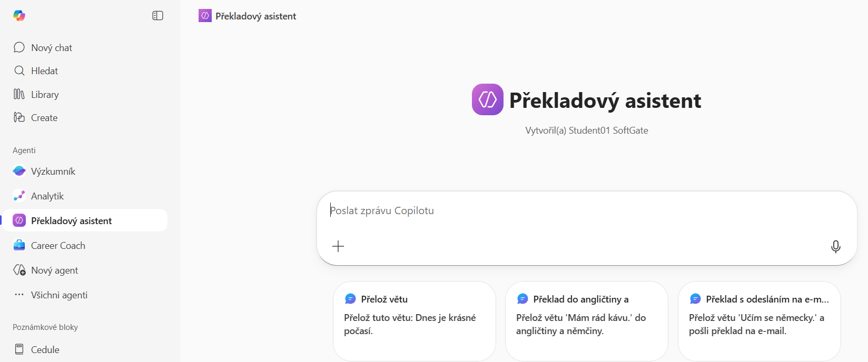Viewport: 868px width, 362px height.
Task: Click the message input field
Action: (579, 211)
